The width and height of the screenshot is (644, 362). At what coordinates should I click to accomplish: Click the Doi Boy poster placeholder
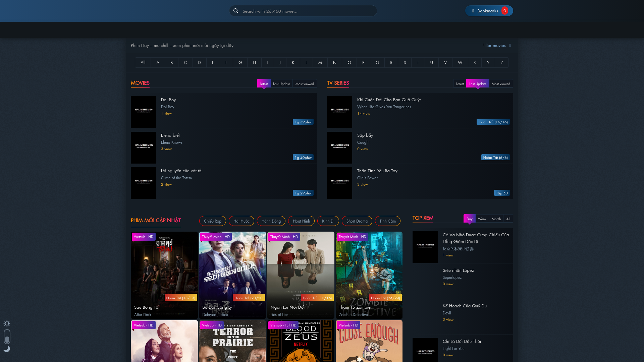tap(143, 112)
